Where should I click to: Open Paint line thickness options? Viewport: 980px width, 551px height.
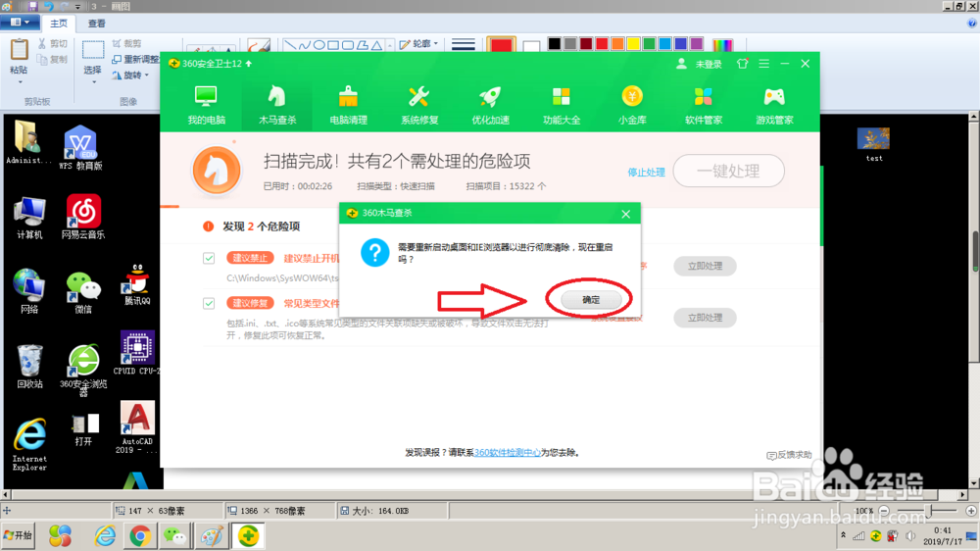[x=464, y=44]
